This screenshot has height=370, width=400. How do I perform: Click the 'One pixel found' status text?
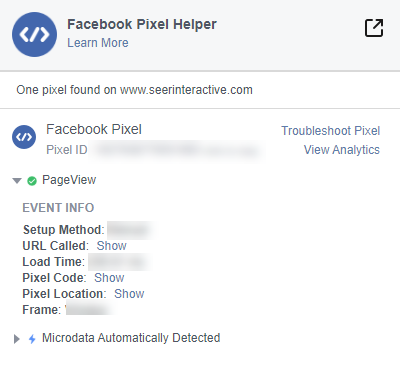pos(134,90)
